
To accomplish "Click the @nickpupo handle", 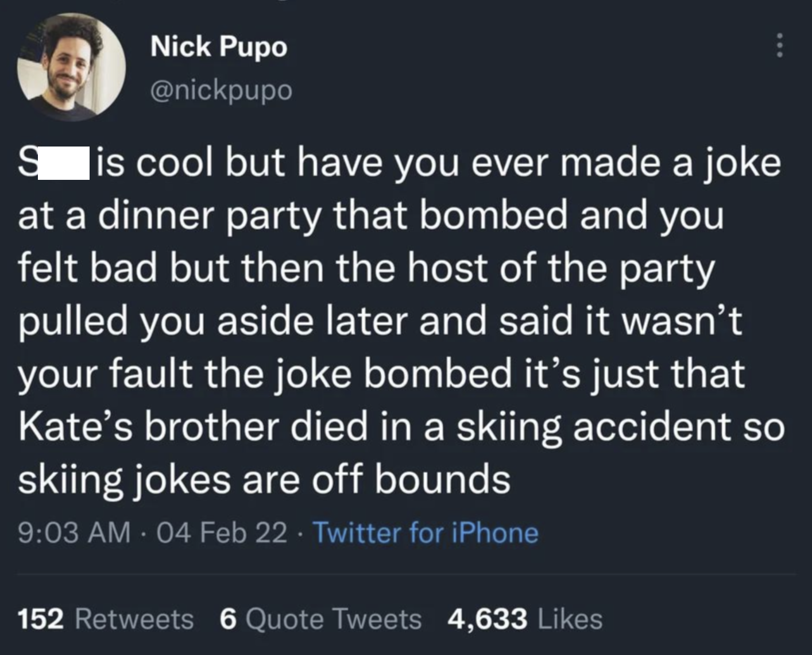I will 221,90.
